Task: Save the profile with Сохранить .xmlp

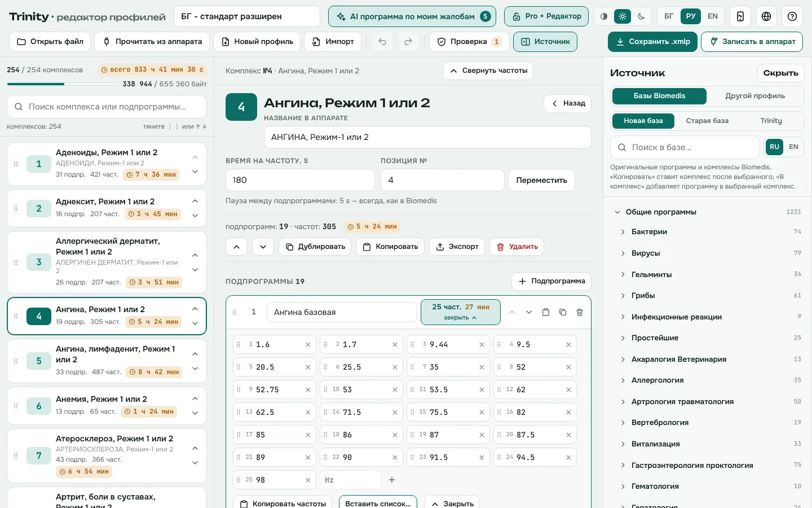Action: 653,42
